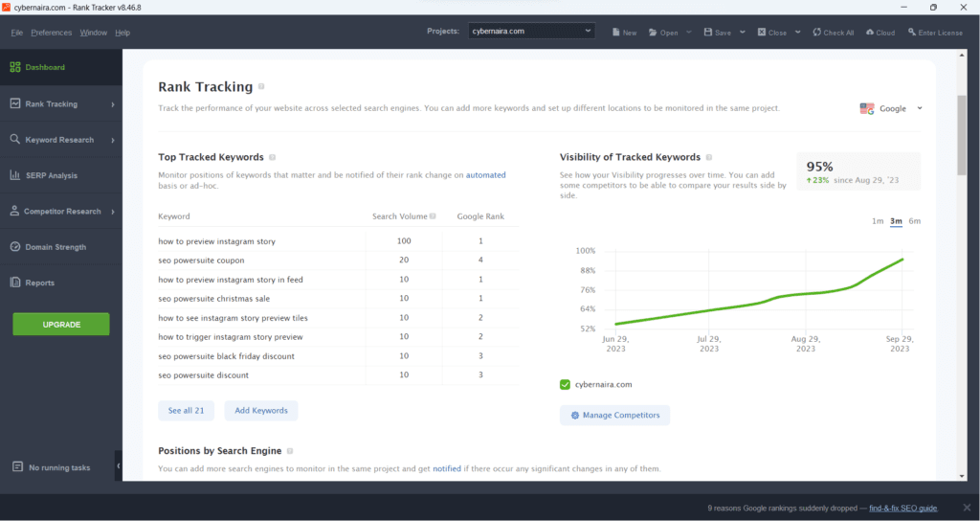The width and height of the screenshot is (980, 521).
Task: Click info icon next to Search Volume header
Action: [x=433, y=216]
